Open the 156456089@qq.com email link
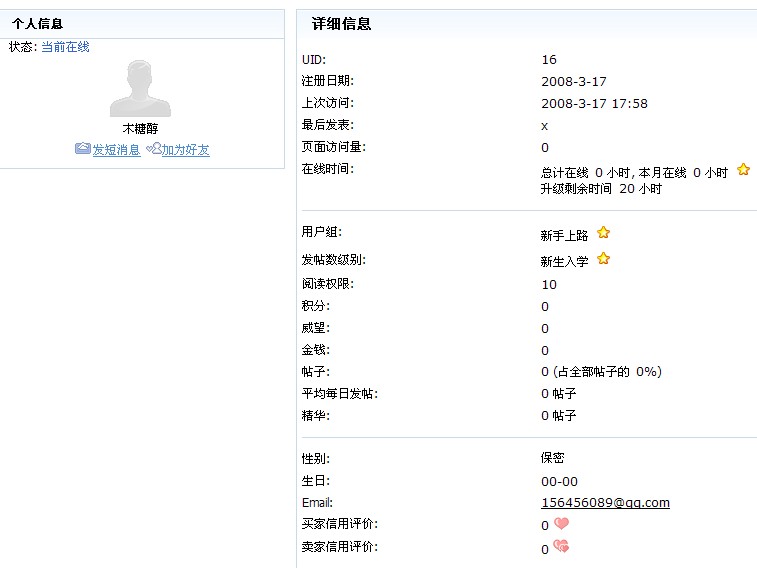The image size is (757, 568). (605, 503)
